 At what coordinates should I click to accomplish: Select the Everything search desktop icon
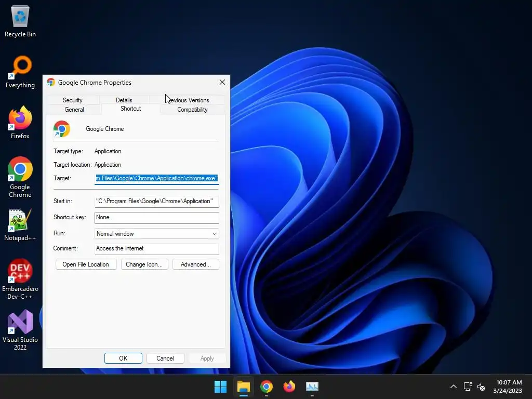pyautogui.click(x=20, y=72)
